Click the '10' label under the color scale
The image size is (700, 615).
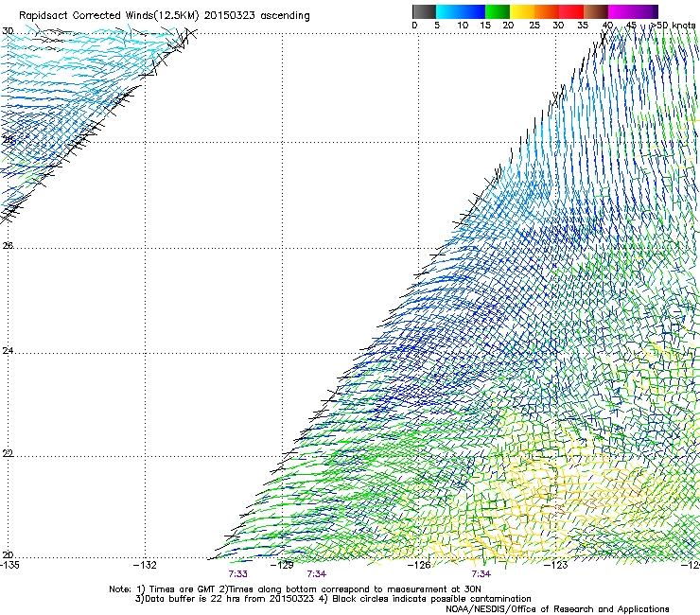(463, 26)
